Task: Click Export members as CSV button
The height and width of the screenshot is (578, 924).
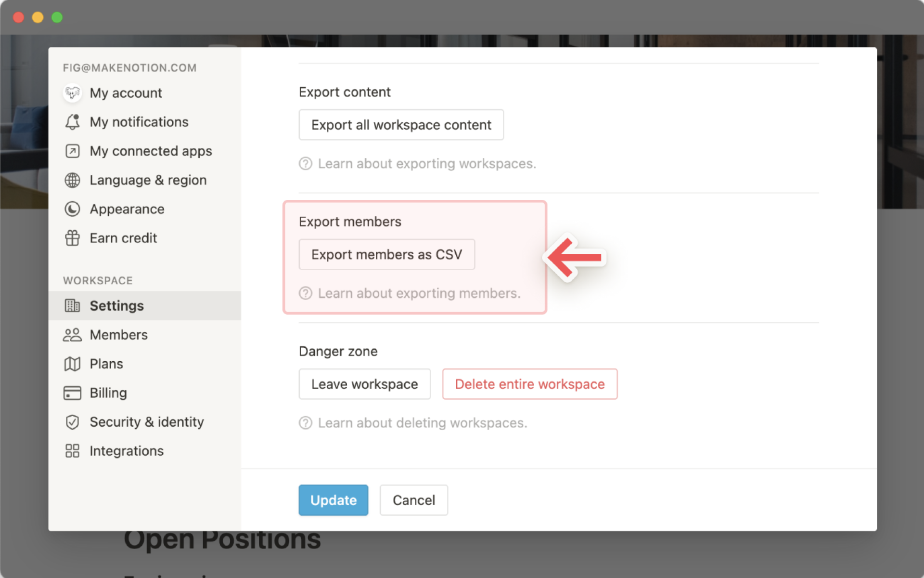Action: coord(387,254)
